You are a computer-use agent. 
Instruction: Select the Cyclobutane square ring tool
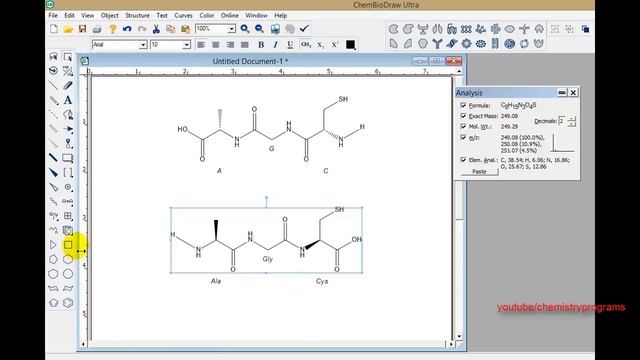pos(68,245)
